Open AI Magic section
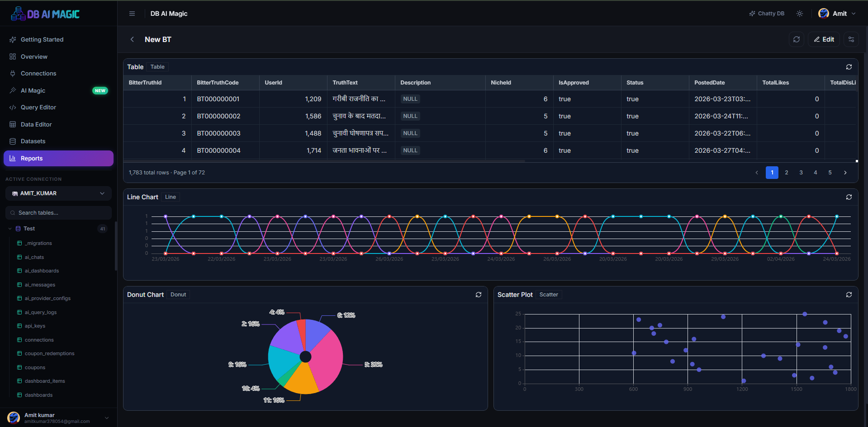The height and width of the screenshot is (427, 868). pyautogui.click(x=58, y=90)
